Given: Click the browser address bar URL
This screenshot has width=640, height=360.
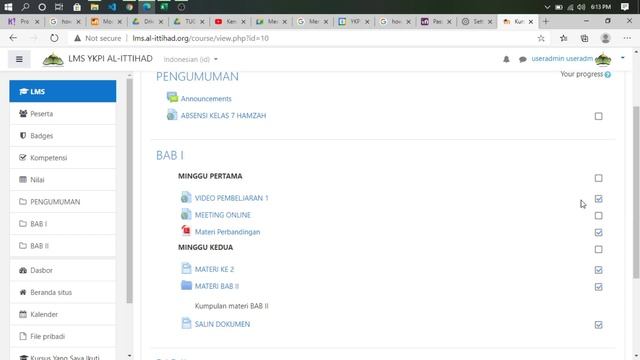Looking at the screenshot, I should [200, 38].
